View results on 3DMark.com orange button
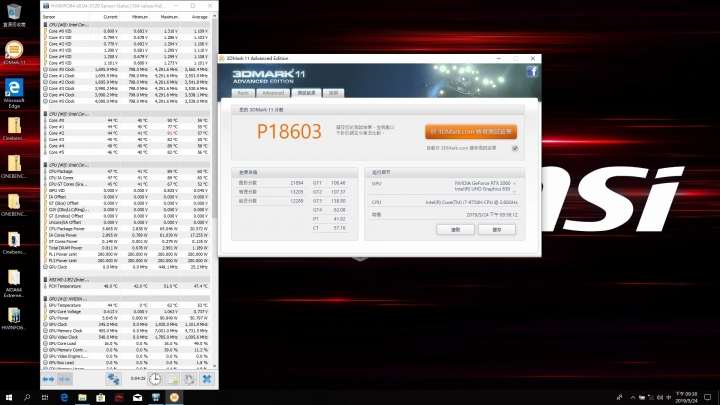Image resolution: width=720 pixels, height=405 pixels. [471, 132]
